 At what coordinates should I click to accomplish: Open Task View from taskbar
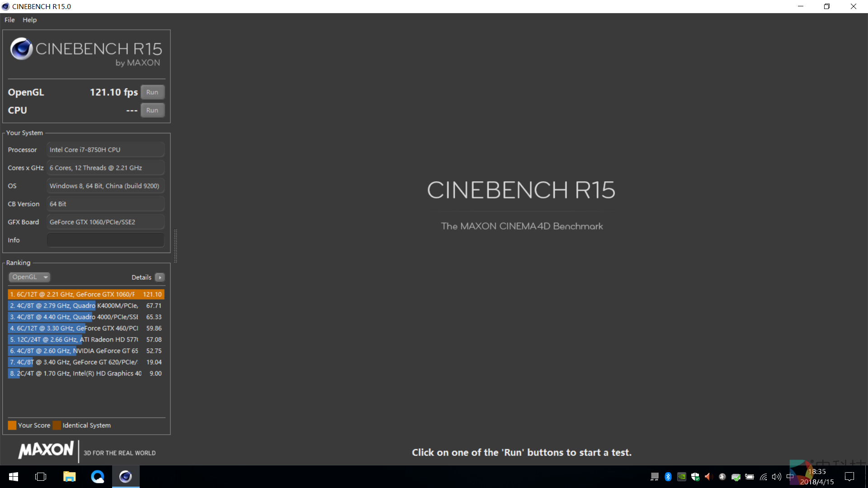41,477
